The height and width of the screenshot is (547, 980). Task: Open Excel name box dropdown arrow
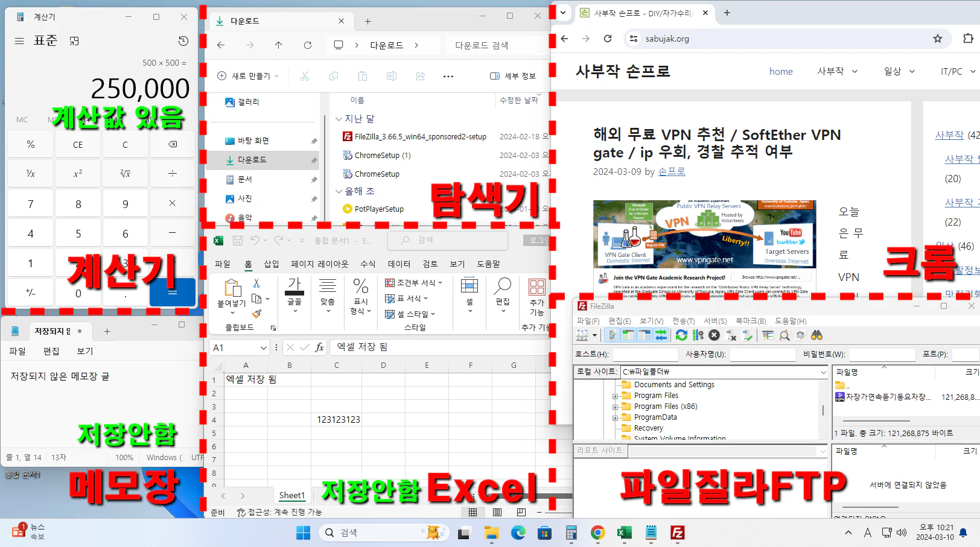[264, 347]
